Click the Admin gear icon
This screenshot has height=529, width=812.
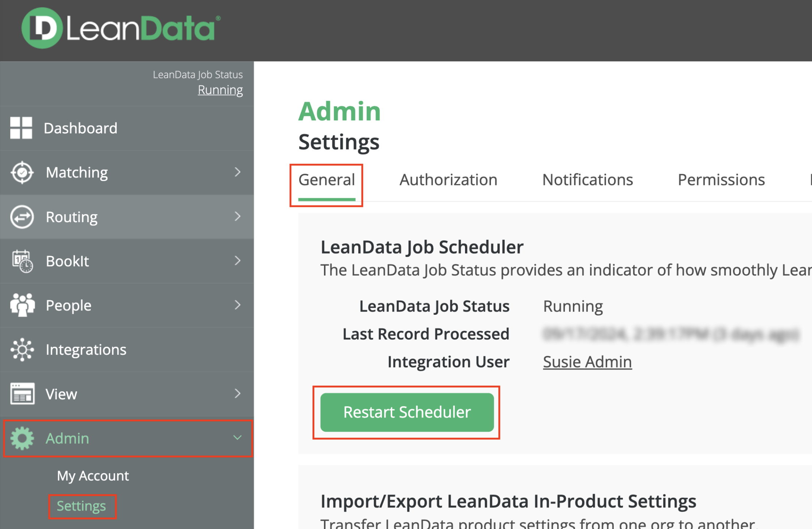[22, 438]
